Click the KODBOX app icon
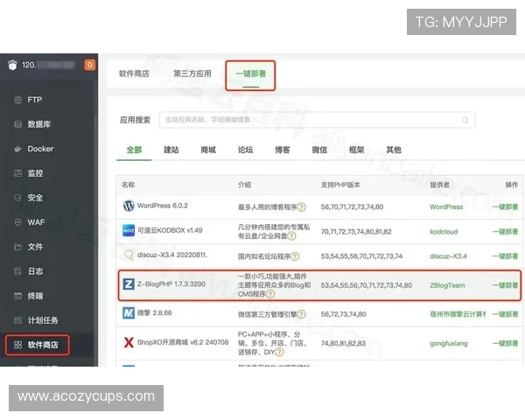The width and height of the screenshot is (525, 420). 129,230
